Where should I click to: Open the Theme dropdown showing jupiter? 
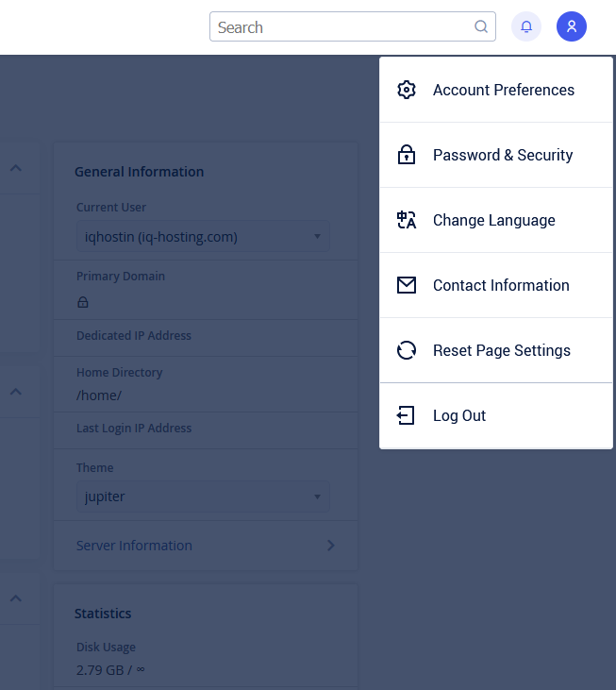pos(203,496)
